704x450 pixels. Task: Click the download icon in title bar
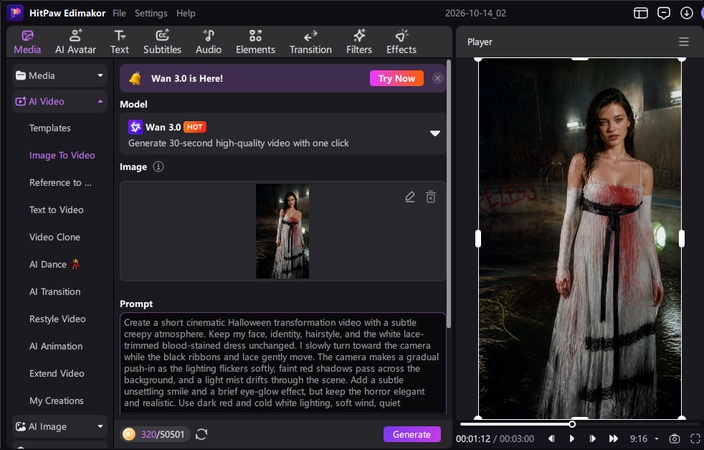tap(686, 13)
